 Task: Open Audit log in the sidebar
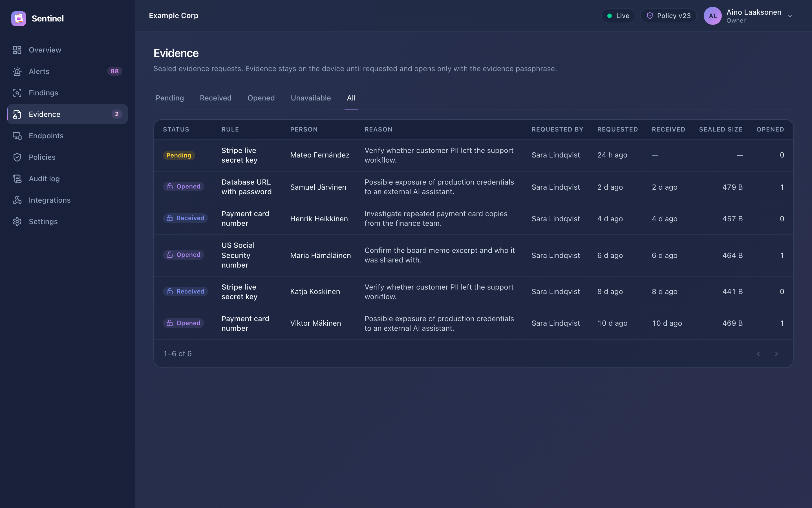67,179
